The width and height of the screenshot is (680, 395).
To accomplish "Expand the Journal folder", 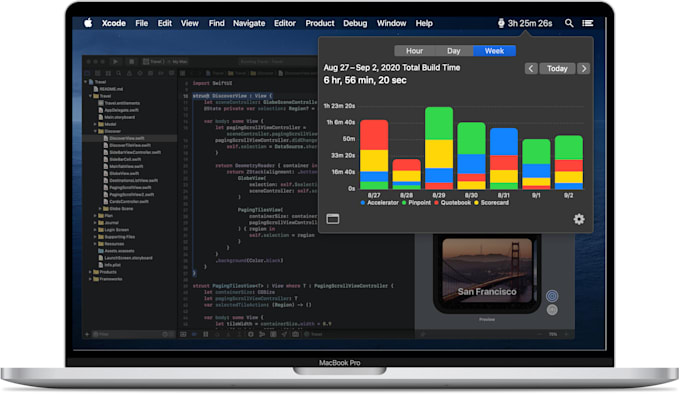I will (x=95, y=222).
